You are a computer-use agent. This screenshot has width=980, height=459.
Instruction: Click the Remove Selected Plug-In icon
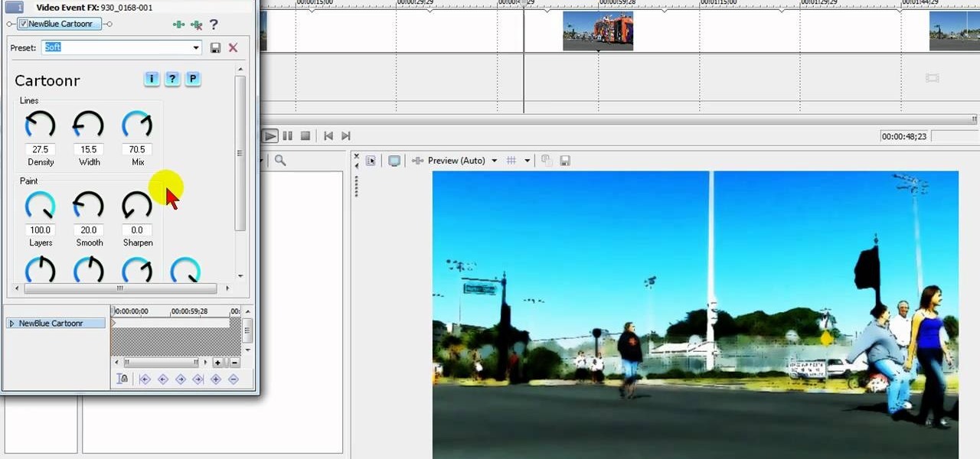click(x=197, y=24)
